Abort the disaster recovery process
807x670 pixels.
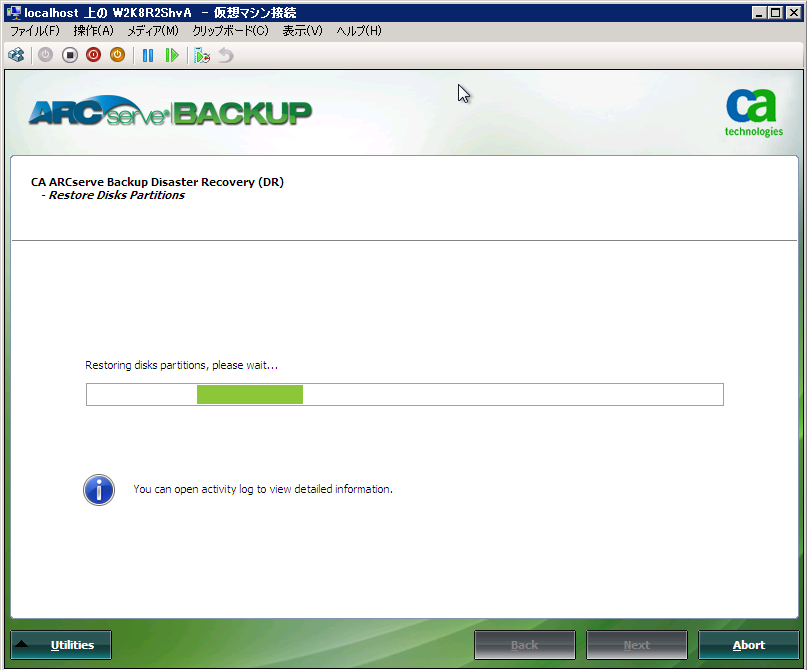pos(749,645)
